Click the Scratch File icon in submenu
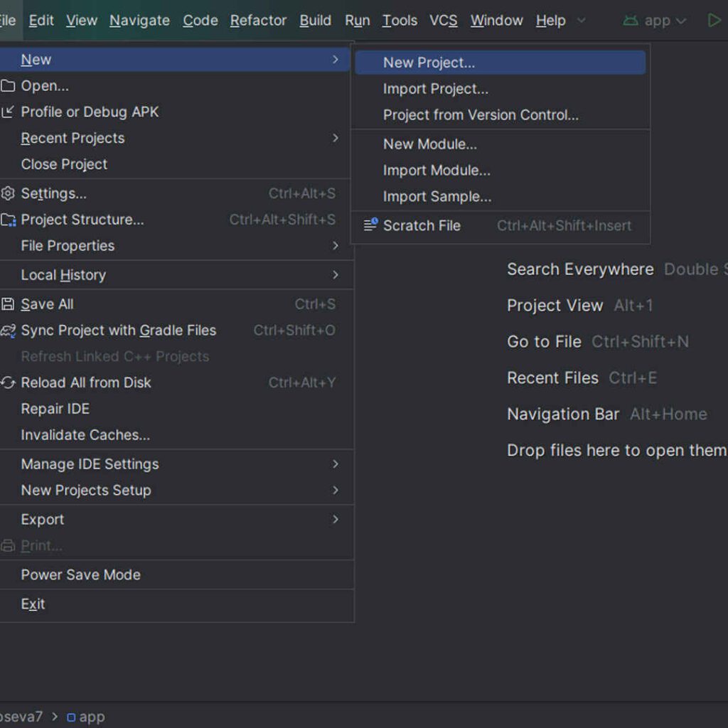Image resolution: width=728 pixels, height=728 pixels. [x=370, y=225]
